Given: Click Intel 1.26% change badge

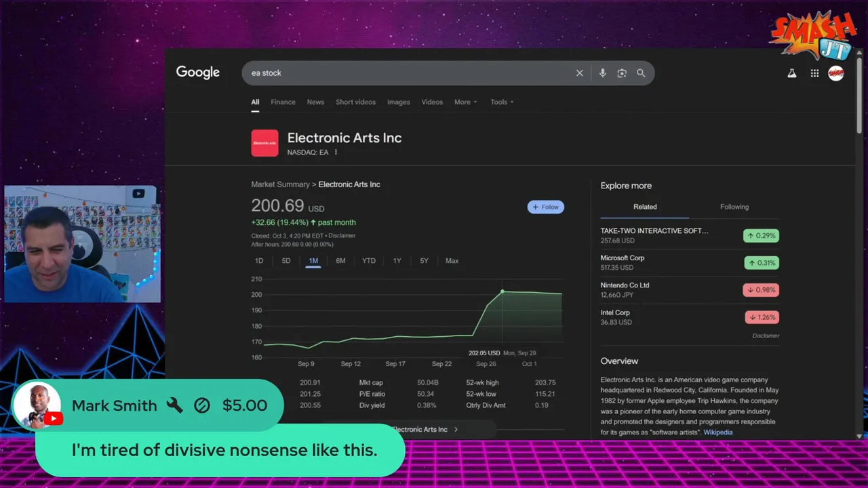Looking at the screenshot, I should [762, 317].
